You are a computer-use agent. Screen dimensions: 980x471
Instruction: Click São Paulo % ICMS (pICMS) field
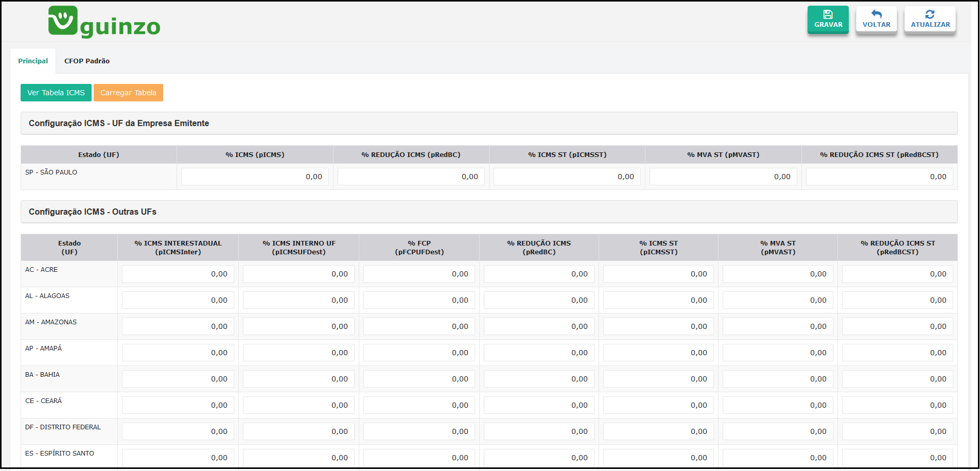point(255,177)
